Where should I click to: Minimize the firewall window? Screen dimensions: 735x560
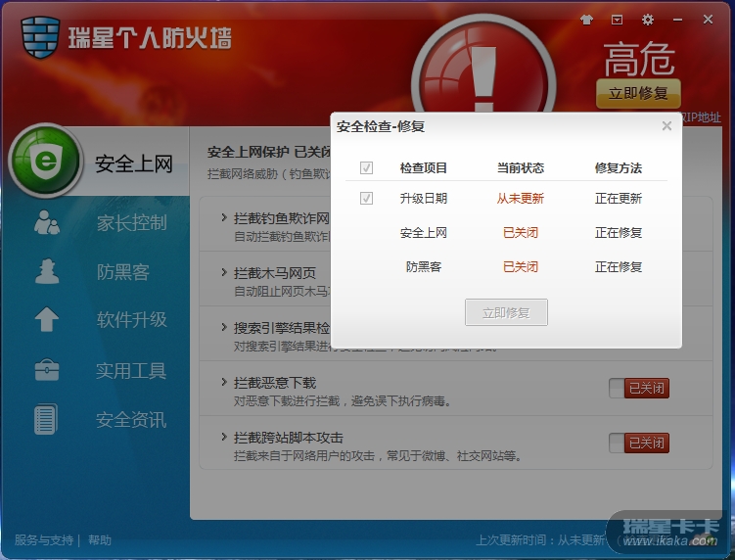pyautogui.click(x=677, y=20)
